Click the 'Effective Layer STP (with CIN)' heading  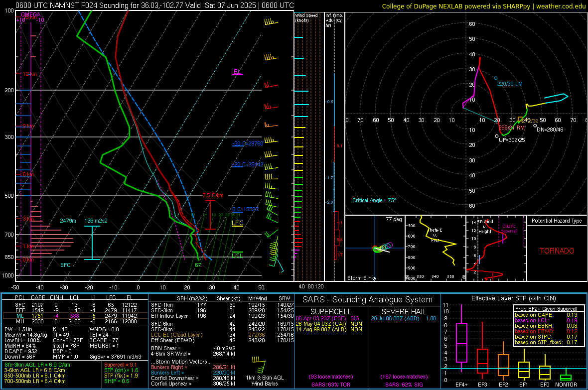tap(514, 298)
